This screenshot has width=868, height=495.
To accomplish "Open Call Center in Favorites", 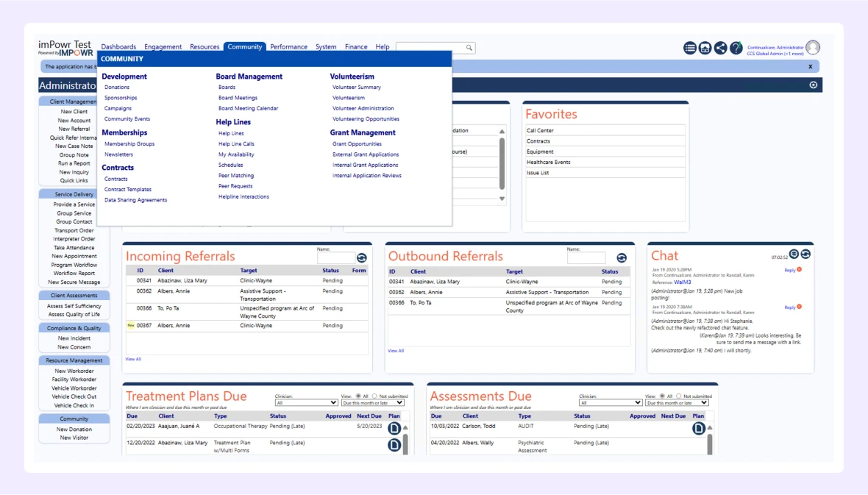I will tap(540, 131).
